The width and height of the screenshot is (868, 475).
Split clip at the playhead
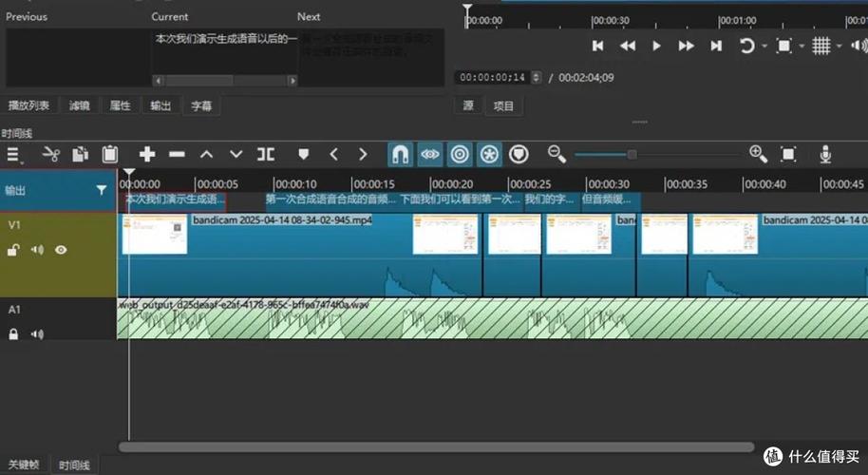(266, 155)
